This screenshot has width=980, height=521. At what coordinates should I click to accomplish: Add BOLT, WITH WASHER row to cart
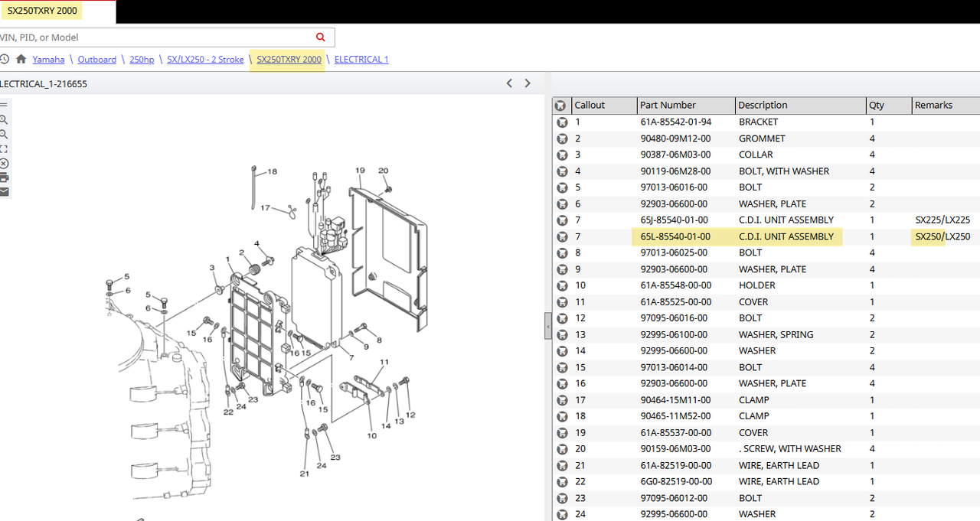[x=561, y=171]
